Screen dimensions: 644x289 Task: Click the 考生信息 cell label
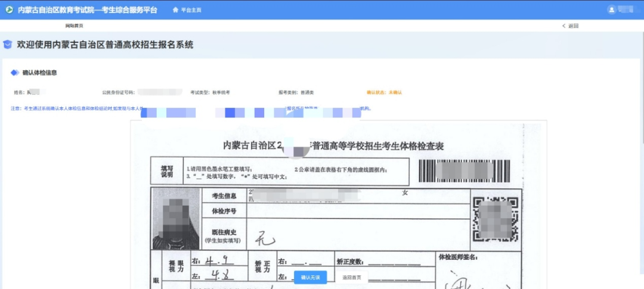pyautogui.click(x=224, y=196)
